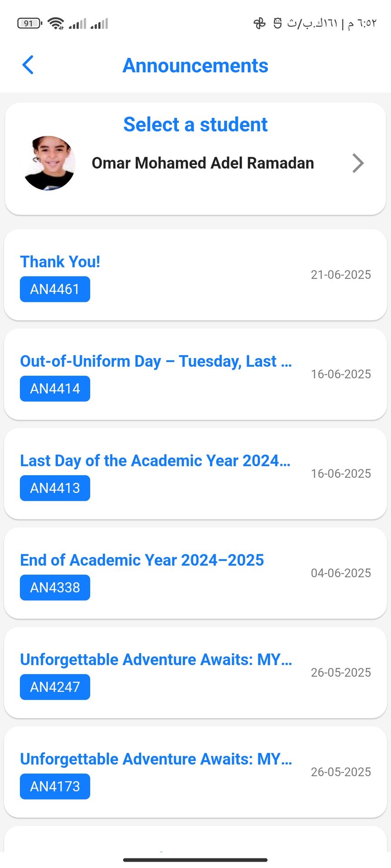Screen dimensions: 391x868
Task: Tap the AN4173 badge
Action: click(55, 787)
